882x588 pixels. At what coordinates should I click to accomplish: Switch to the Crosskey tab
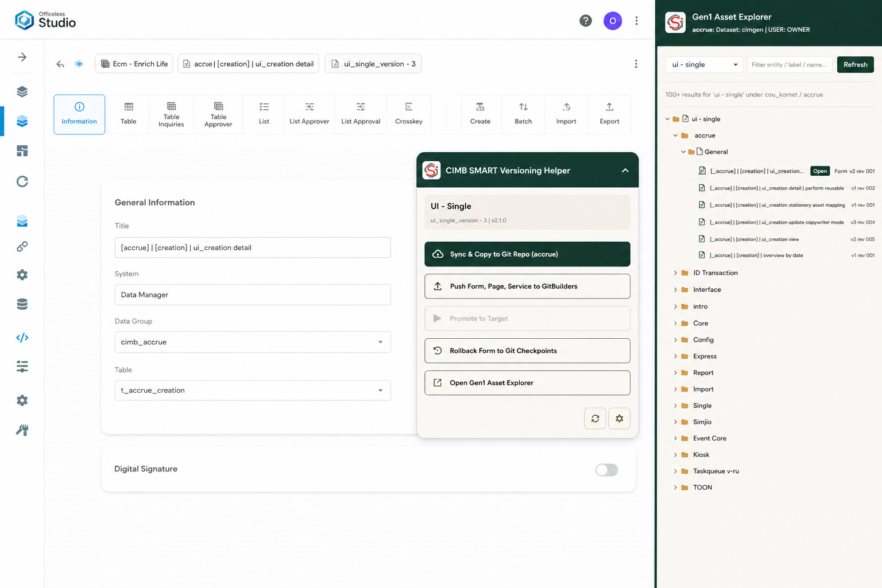[409, 114]
